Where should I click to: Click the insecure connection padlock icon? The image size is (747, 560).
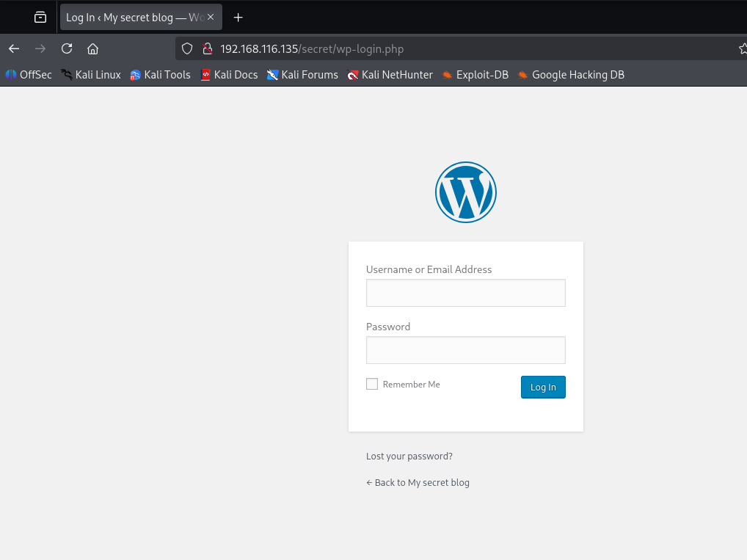(x=207, y=48)
